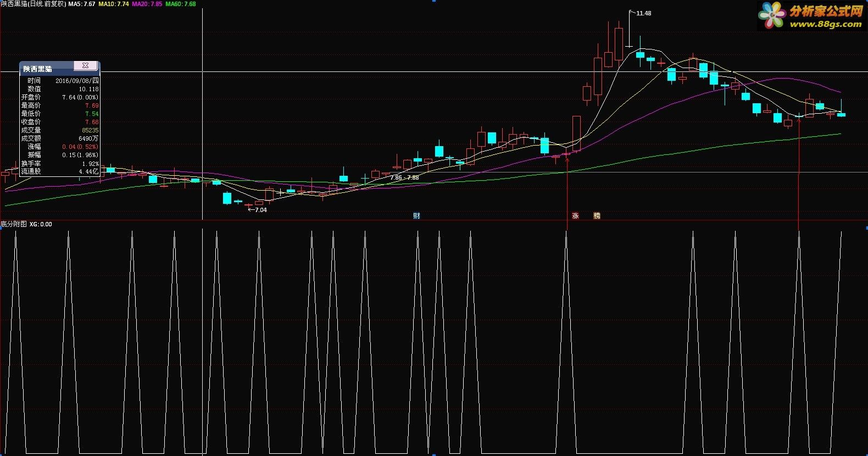Click the MA20: 7.85 indicator label
Screen dimensions: 868x456
[147, 4]
